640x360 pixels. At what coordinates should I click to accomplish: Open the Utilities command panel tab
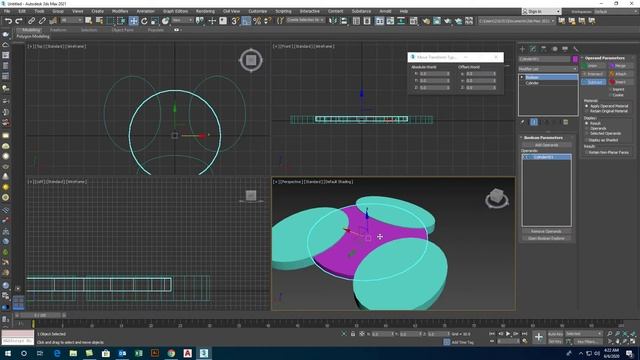click(576, 49)
